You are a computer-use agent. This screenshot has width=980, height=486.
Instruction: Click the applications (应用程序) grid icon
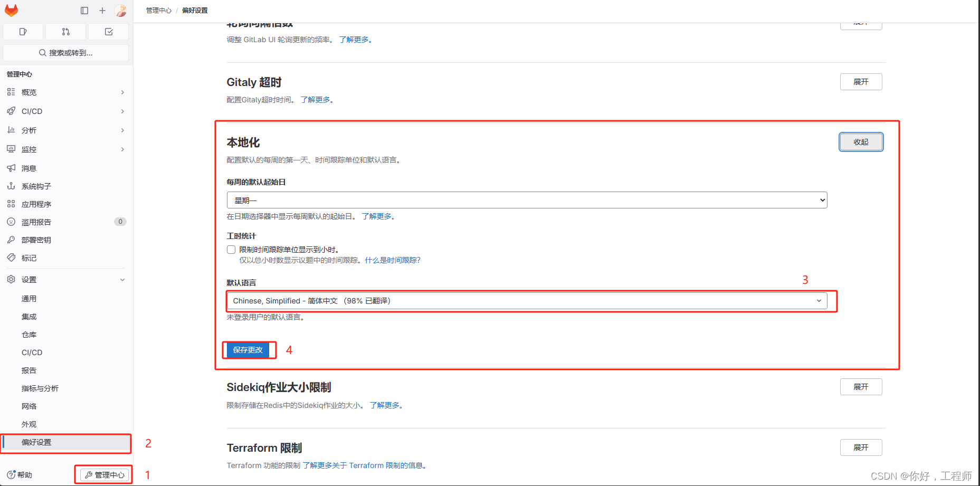[11, 204]
